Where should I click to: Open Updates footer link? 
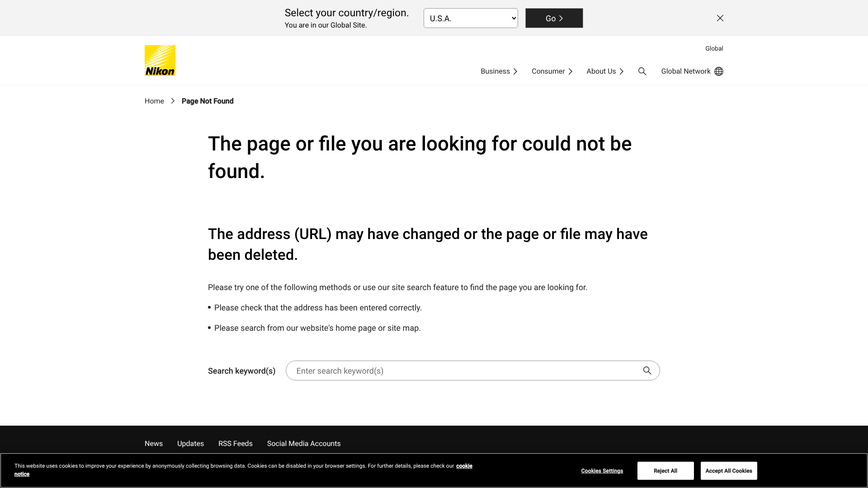coord(190,444)
